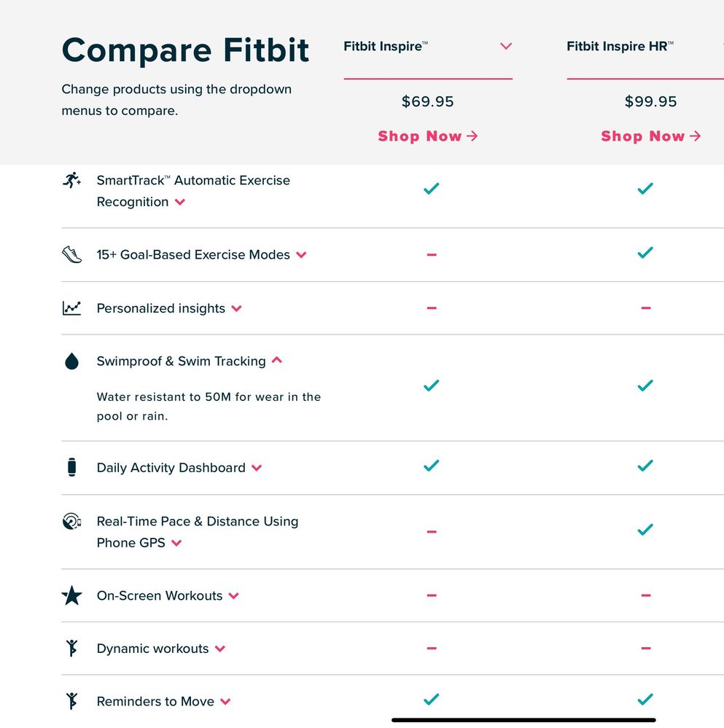Click the Reminders to Move figure icon
This screenshot has width=724, height=728.
click(x=71, y=701)
